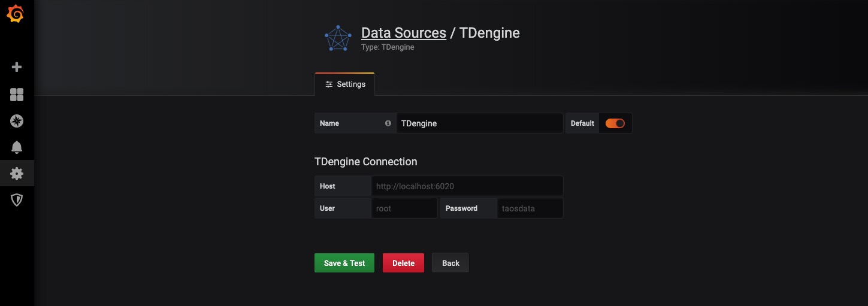
Task: Open Explore via the compass icon
Action: point(17,121)
